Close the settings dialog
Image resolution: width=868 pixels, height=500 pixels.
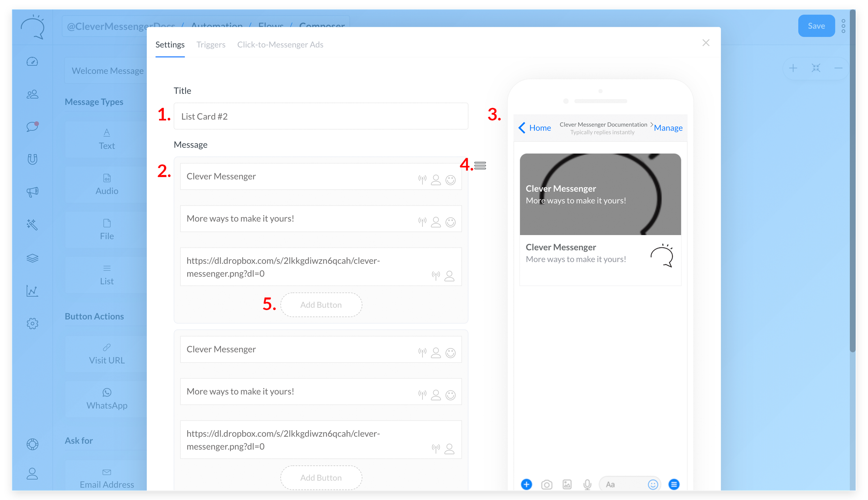pos(706,43)
